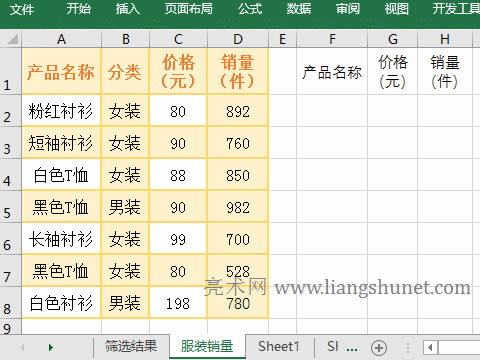This screenshot has height=360, width=480.
Task: Select row 2 header
Action: point(11,110)
